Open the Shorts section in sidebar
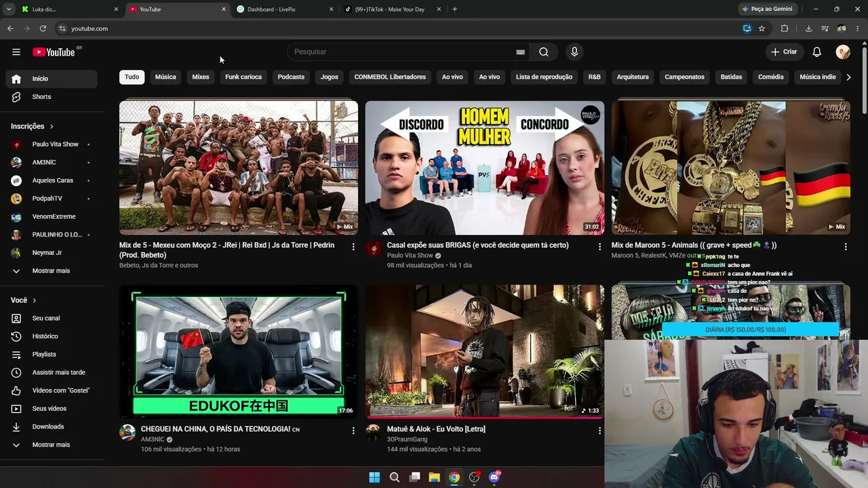Image resolution: width=868 pixels, height=488 pixels. (x=52, y=97)
